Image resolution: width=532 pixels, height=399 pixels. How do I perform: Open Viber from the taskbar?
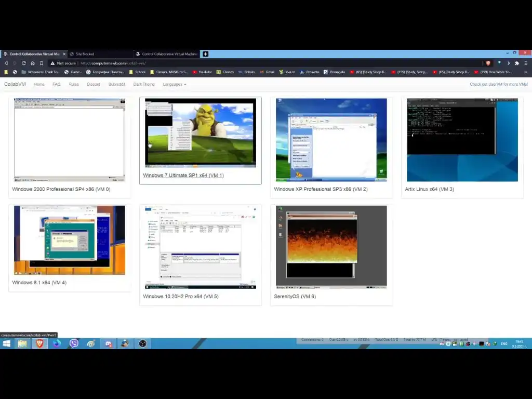tap(74, 344)
